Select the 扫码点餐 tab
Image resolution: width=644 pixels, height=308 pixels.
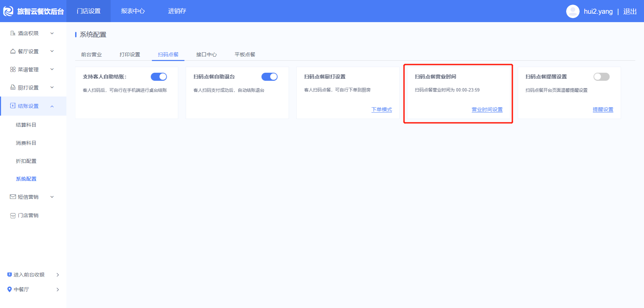pos(168,54)
